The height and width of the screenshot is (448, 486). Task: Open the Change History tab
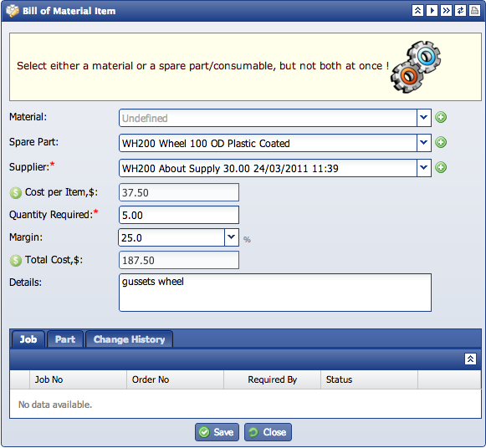tap(129, 339)
